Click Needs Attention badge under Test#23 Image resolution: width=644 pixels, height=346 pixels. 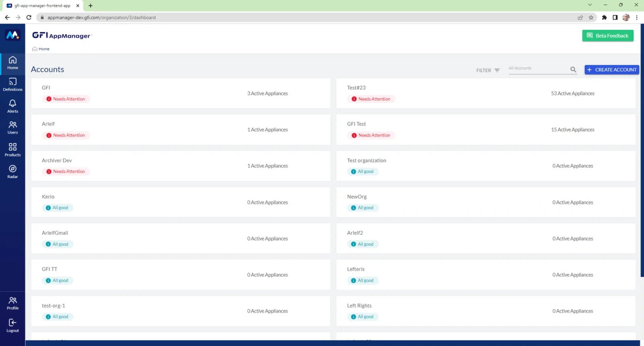[x=371, y=99]
